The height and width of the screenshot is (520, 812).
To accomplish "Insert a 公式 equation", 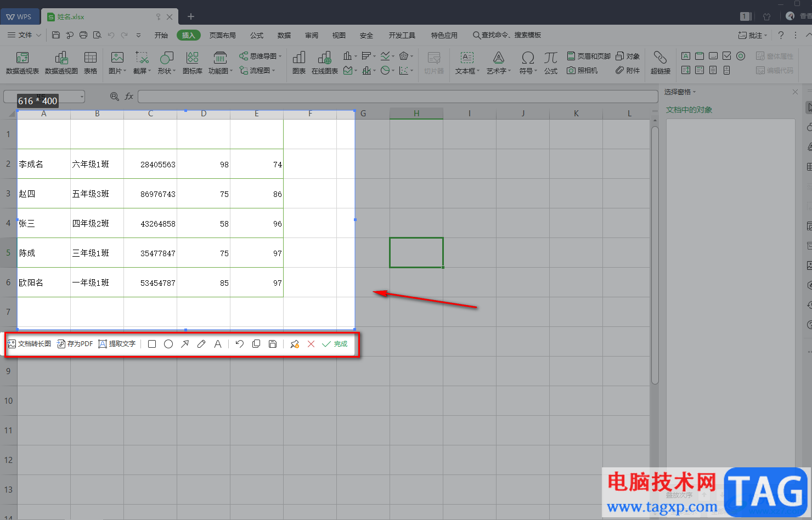I will click(551, 63).
